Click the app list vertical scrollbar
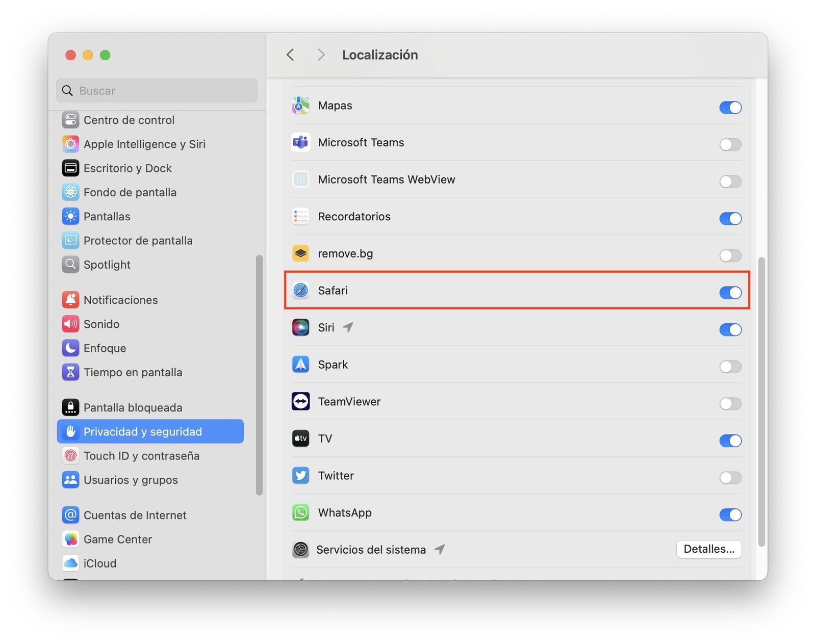The height and width of the screenshot is (644, 816). [x=761, y=401]
